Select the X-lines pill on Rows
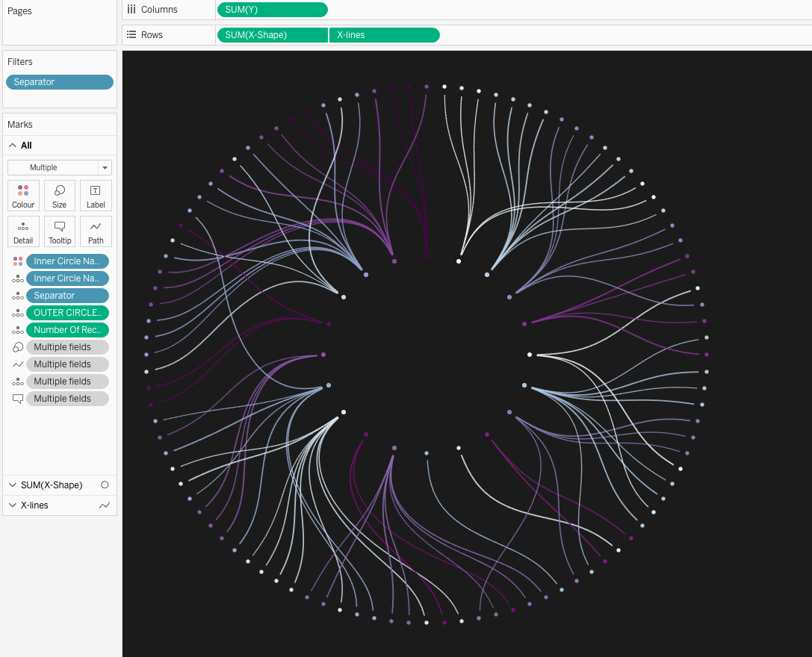Viewport: 812px width, 657px height. point(384,35)
